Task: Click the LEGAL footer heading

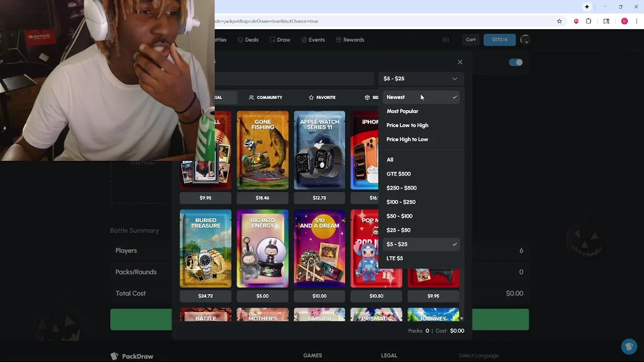Action: (389, 355)
